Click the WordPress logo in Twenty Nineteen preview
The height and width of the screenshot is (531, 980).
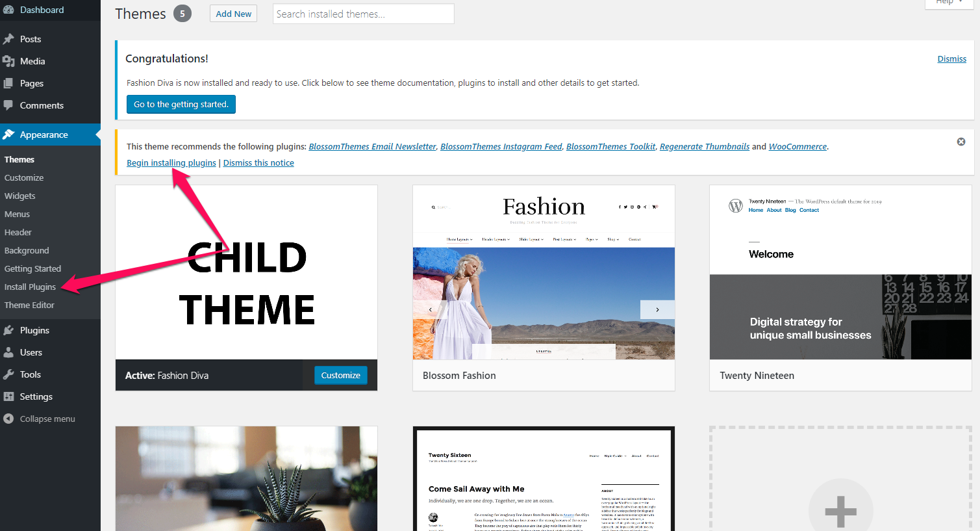point(736,206)
